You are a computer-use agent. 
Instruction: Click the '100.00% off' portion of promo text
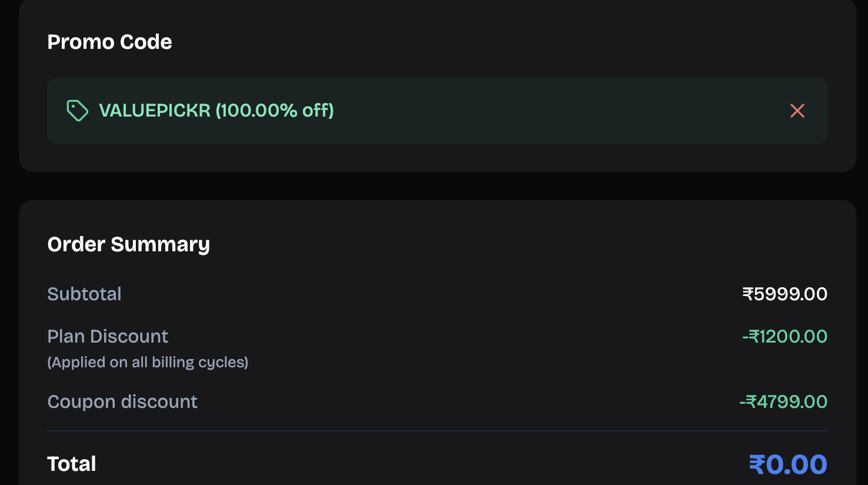[x=275, y=111]
